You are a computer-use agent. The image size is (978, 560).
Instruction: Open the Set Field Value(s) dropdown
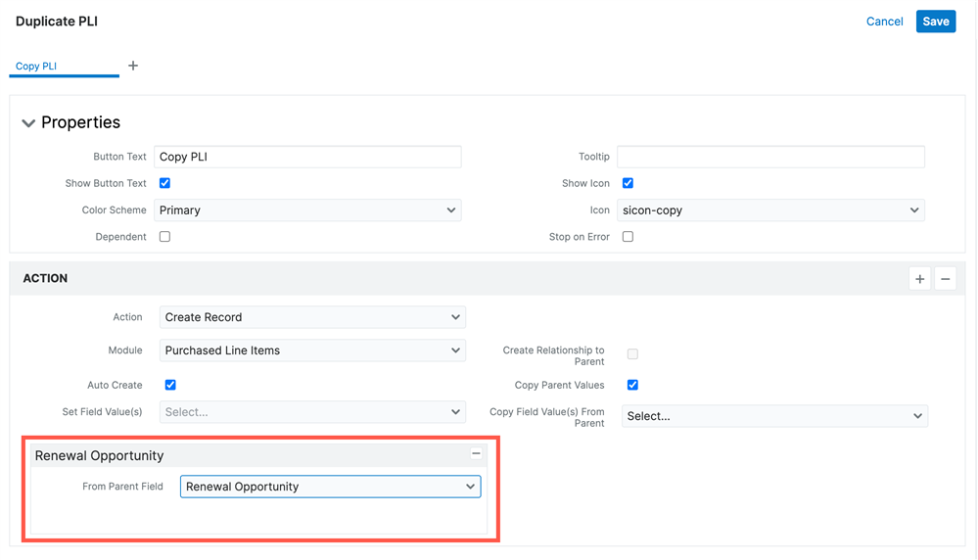(311, 412)
